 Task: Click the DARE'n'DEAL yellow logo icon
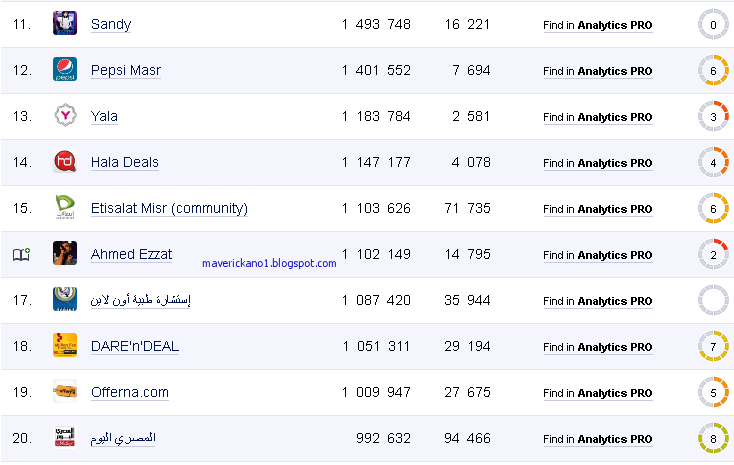click(x=65, y=345)
